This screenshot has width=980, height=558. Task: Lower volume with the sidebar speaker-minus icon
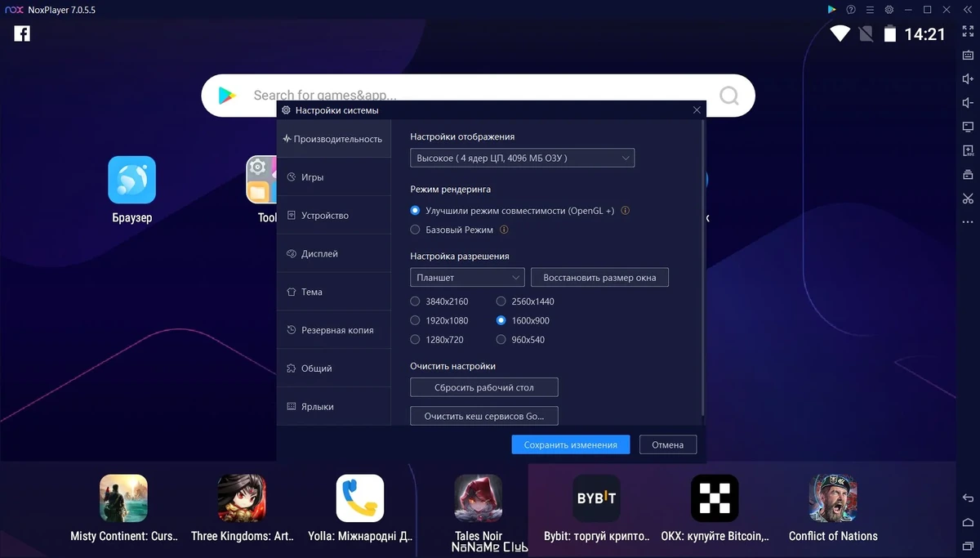968,103
